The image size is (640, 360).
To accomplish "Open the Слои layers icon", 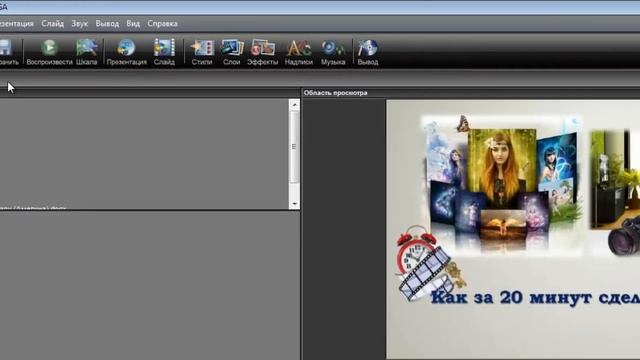I will [x=232, y=48].
